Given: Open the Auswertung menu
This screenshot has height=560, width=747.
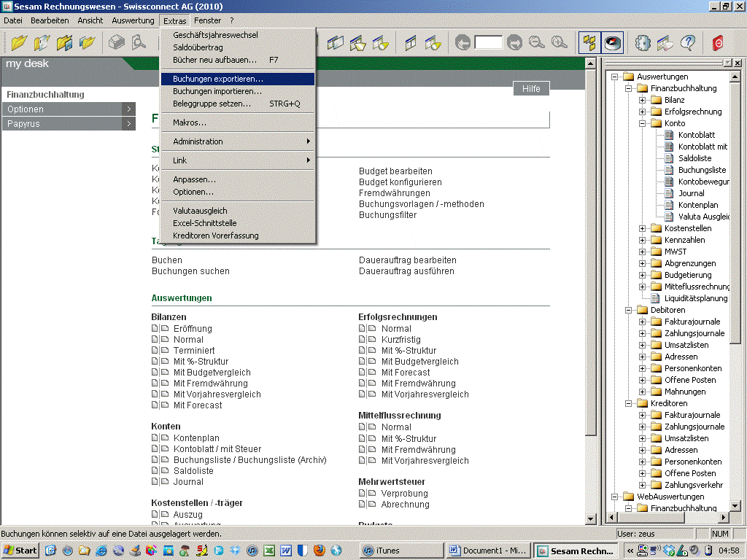Looking at the screenshot, I should point(133,20).
